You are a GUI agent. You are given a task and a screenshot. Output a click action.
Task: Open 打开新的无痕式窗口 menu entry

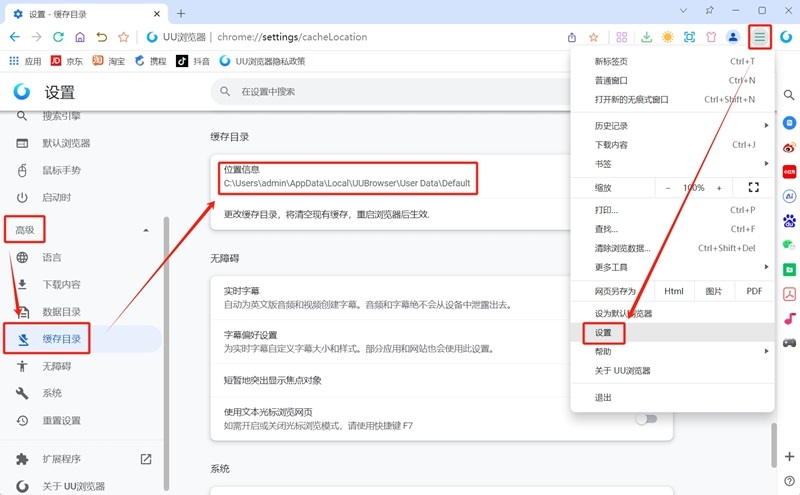672,100
